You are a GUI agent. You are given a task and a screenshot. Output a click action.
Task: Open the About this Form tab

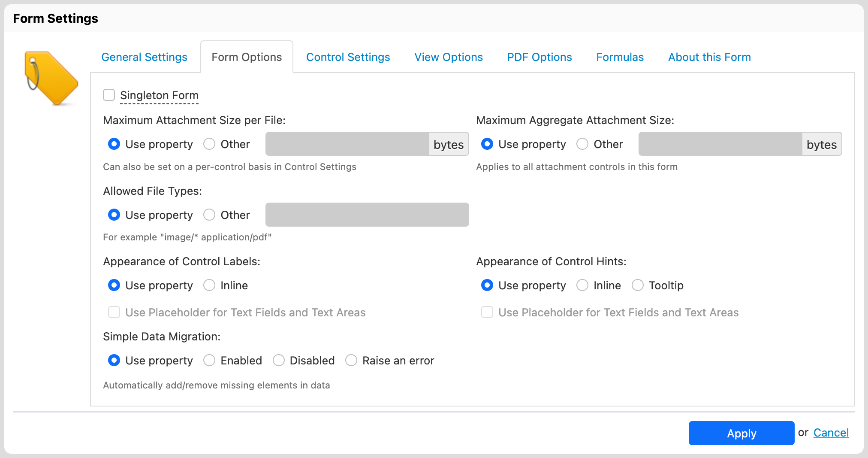709,57
